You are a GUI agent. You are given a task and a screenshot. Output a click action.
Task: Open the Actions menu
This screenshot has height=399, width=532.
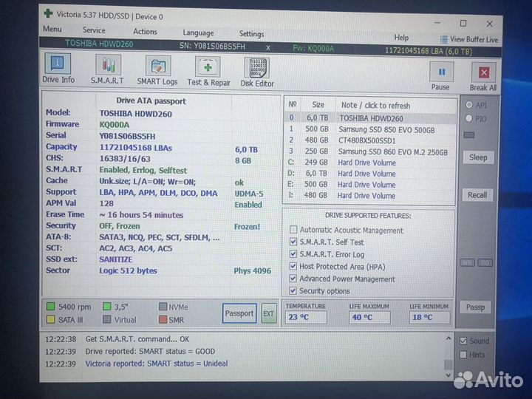(x=145, y=32)
